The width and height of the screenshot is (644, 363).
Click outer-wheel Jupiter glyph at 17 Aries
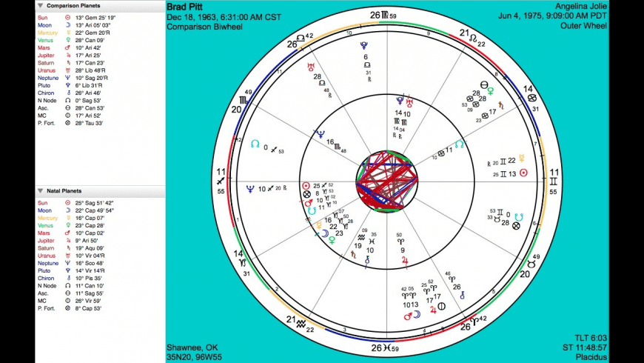[x=433, y=310]
